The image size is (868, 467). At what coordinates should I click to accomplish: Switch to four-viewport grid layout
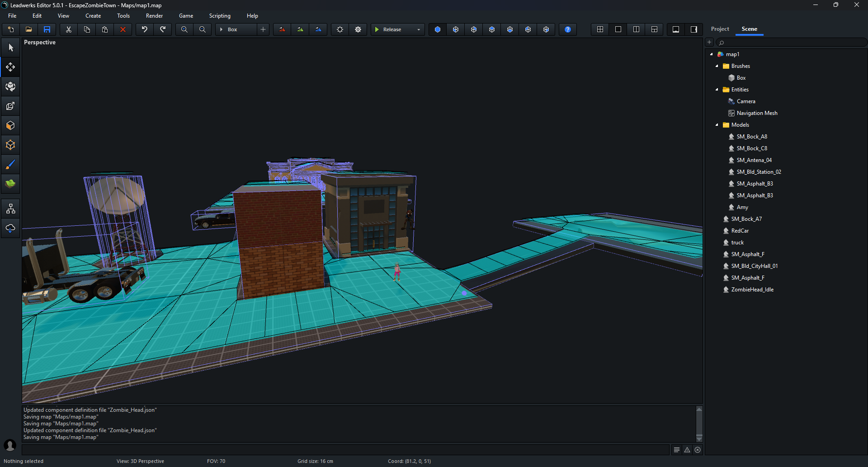pos(600,29)
